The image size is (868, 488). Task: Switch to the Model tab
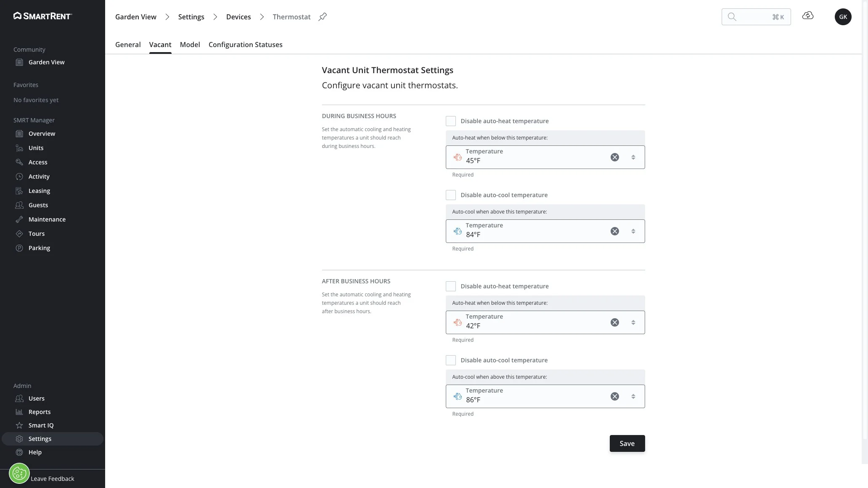pos(190,45)
